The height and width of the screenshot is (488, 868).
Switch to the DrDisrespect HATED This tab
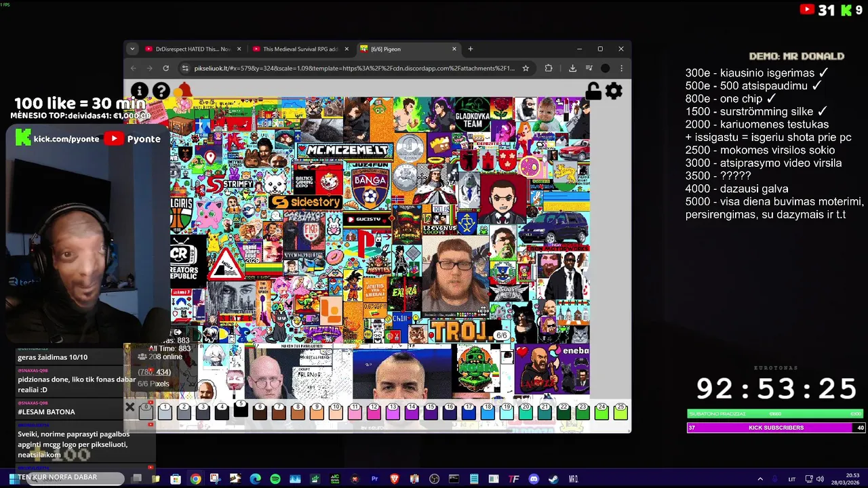tap(191, 49)
